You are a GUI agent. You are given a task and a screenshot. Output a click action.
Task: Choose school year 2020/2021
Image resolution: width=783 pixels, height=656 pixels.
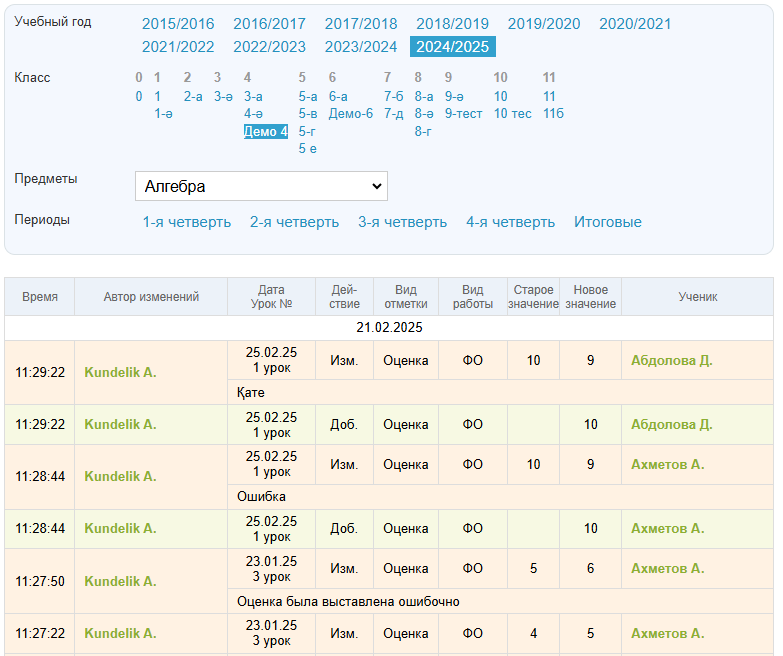pyautogui.click(x=635, y=24)
